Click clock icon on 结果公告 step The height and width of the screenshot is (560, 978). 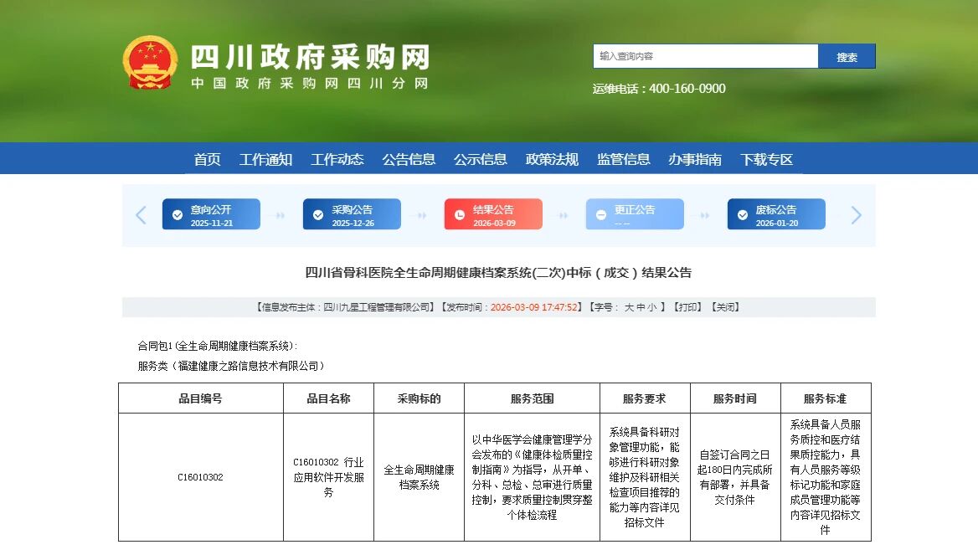click(460, 215)
